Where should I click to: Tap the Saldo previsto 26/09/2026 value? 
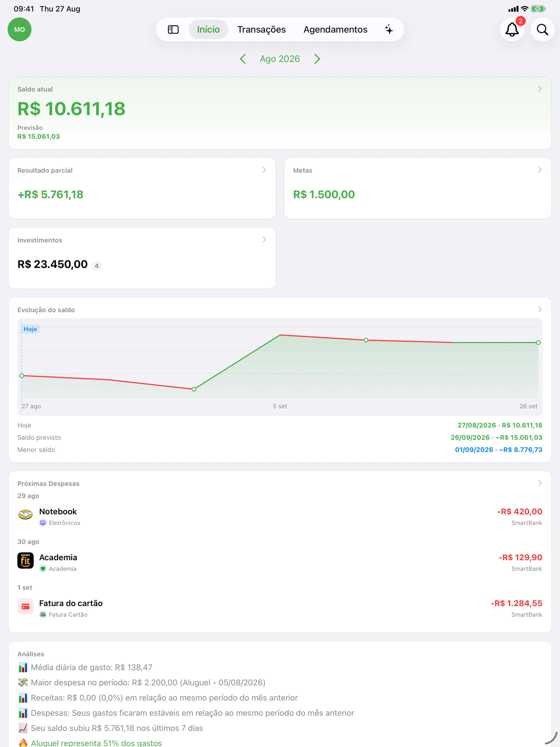click(496, 437)
